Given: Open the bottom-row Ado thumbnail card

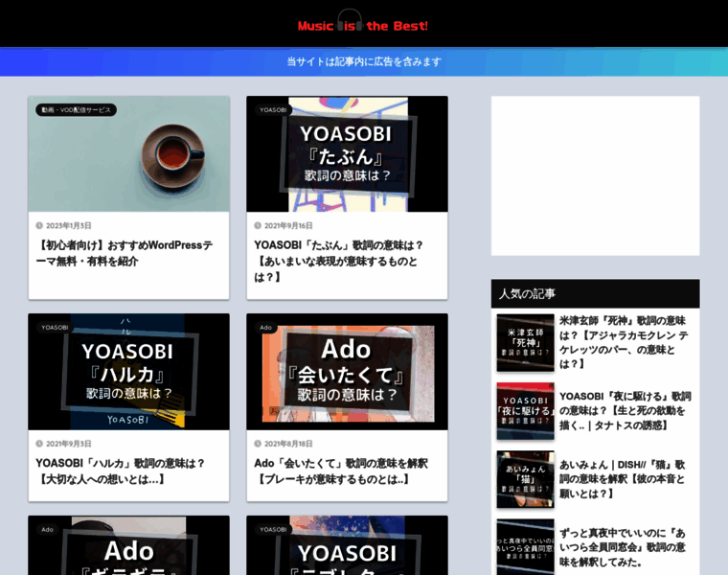Looking at the screenshot, I should 128,545.
